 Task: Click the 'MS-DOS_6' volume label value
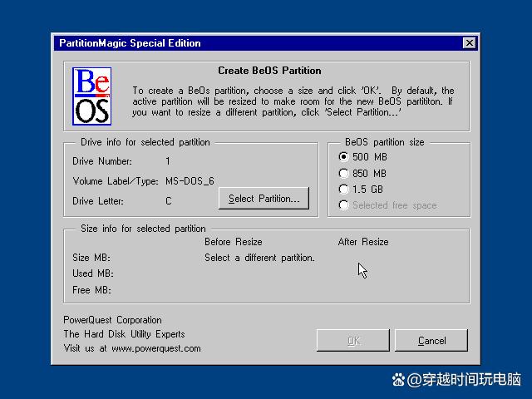190,181
